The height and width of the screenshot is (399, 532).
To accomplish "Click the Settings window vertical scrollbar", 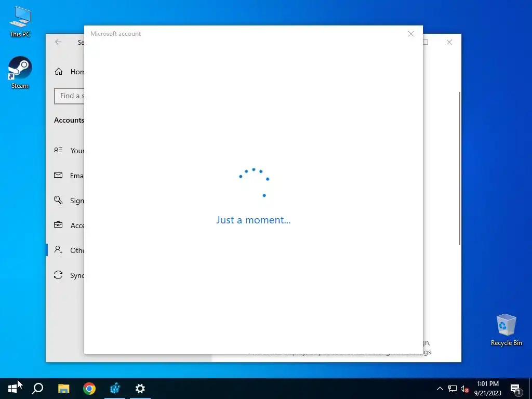I will coord(460,168).
